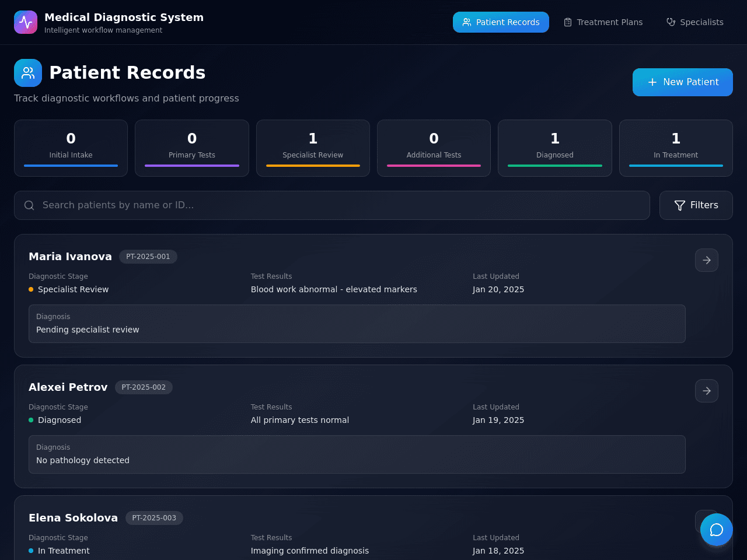Expand the Filters options
The width and height of the screenshot is (747, 560).
[696, 205]
